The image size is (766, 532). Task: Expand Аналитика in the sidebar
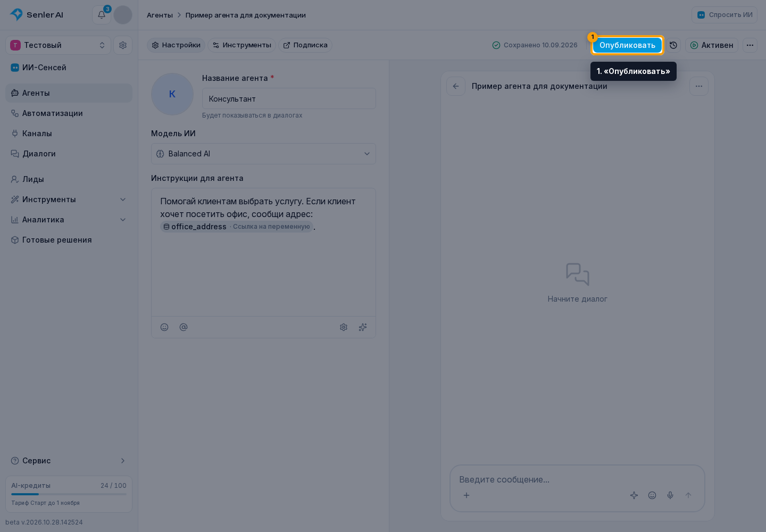pos(69,220)
